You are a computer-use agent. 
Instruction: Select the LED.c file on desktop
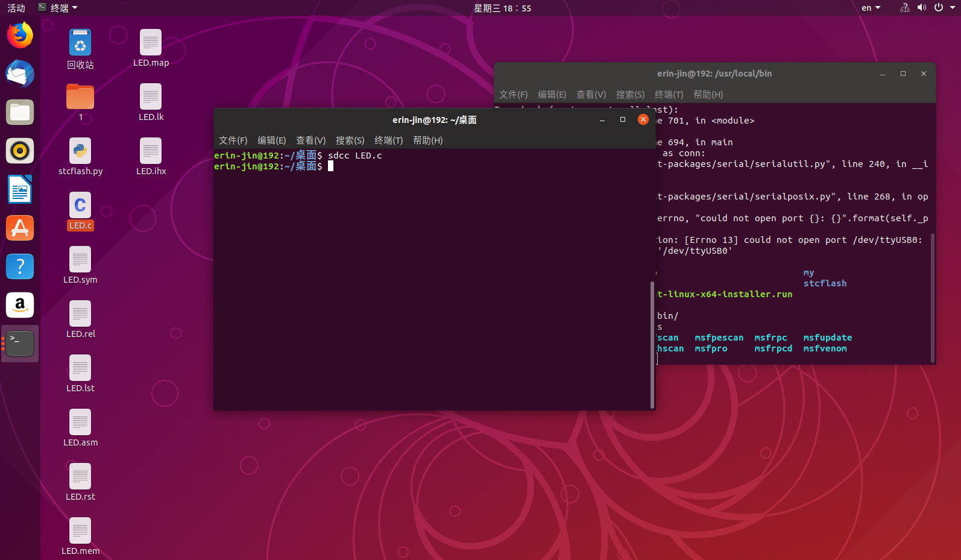(80, 212)
